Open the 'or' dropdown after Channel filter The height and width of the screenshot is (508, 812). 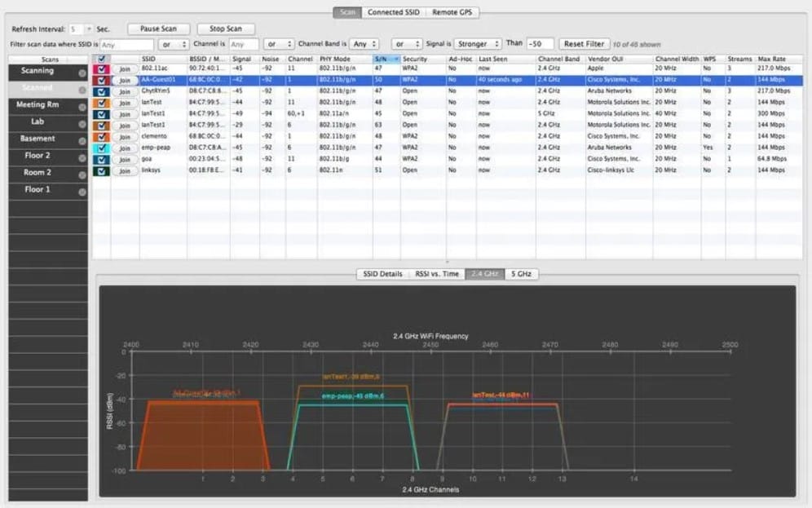click(279, 45)
